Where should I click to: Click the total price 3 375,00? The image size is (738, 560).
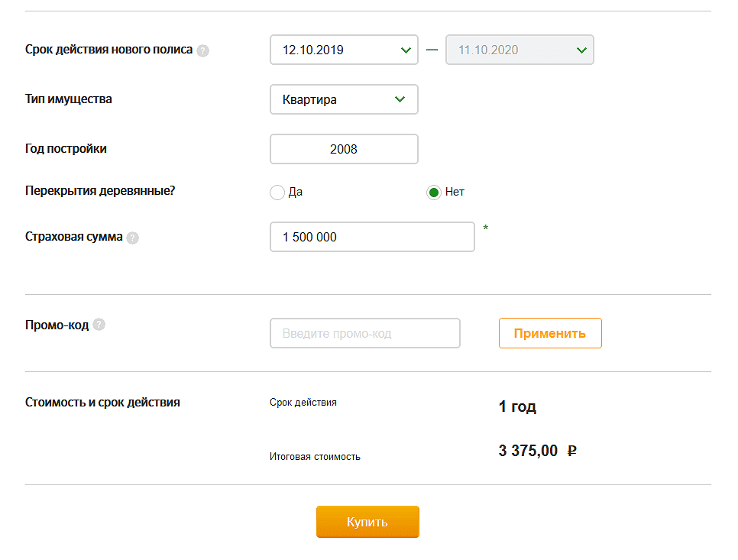click(x=528, y=451)
